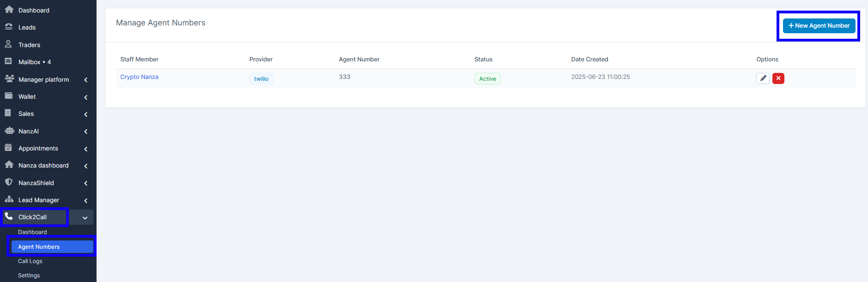
Task: Click the red delete icon in Options
Action: pos(778,78)
